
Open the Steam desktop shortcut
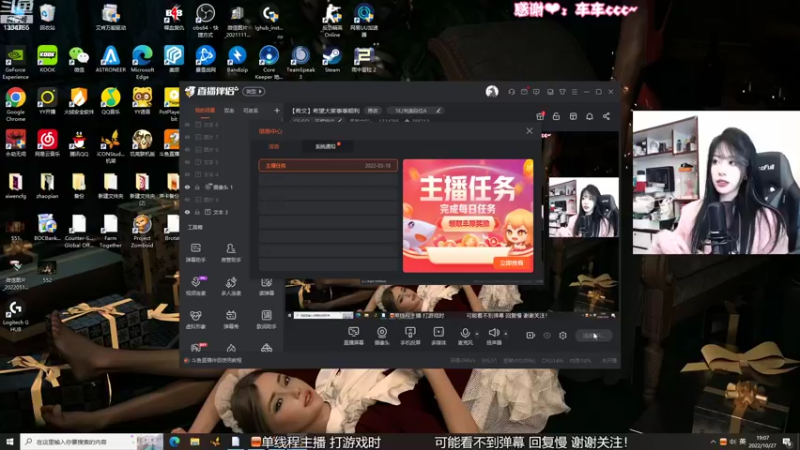tap(332, 59)
